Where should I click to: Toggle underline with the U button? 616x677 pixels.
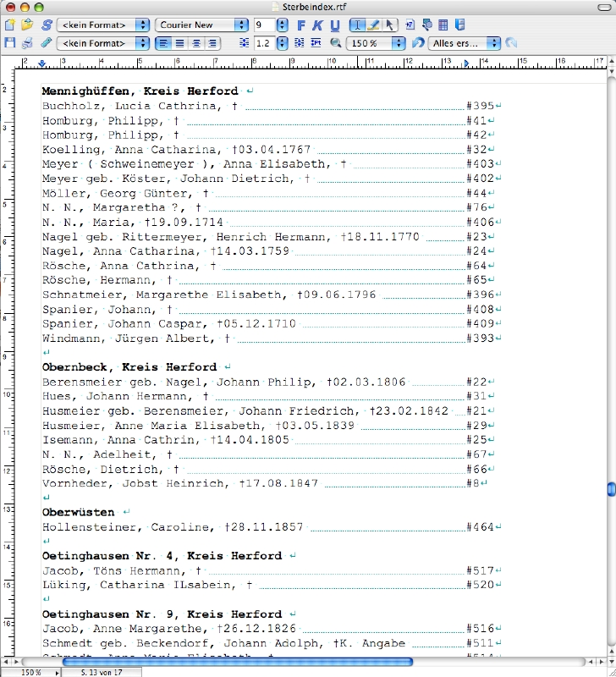334,25
